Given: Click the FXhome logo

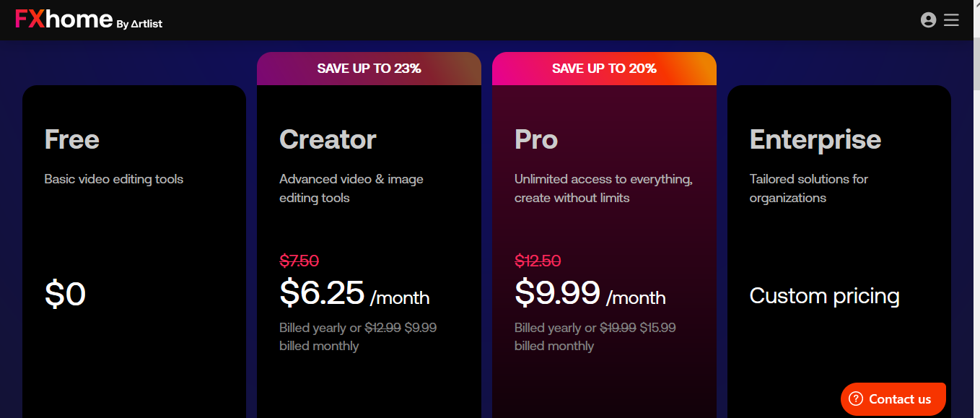Looking at the screenshot, I should pyautogui.click(x=64, y=19).
